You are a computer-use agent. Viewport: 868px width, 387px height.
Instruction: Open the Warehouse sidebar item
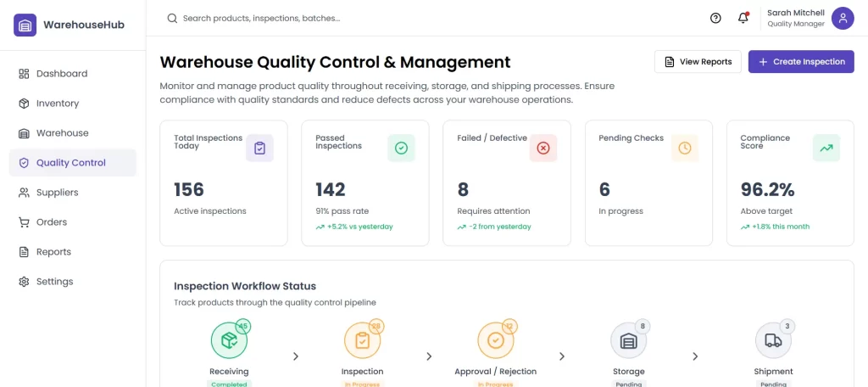point(73,133)
